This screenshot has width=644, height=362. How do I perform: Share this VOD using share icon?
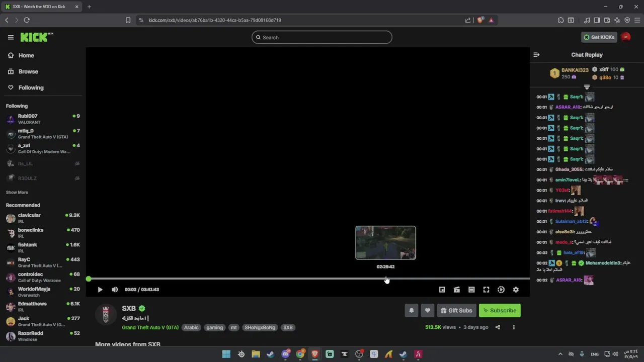498,327
